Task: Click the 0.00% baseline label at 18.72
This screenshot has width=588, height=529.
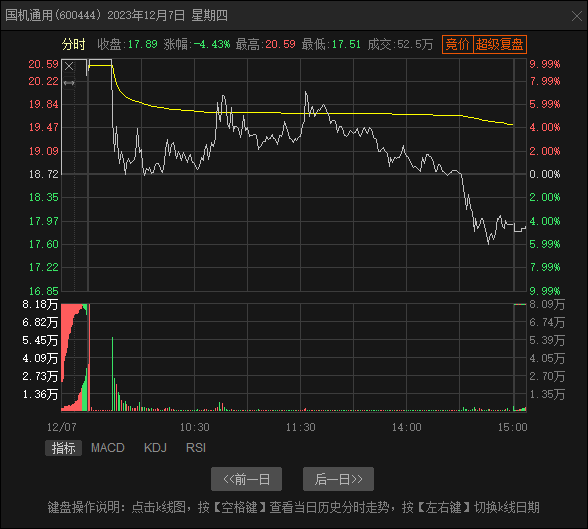Action: pyautogui.click(x=544, y=174)
